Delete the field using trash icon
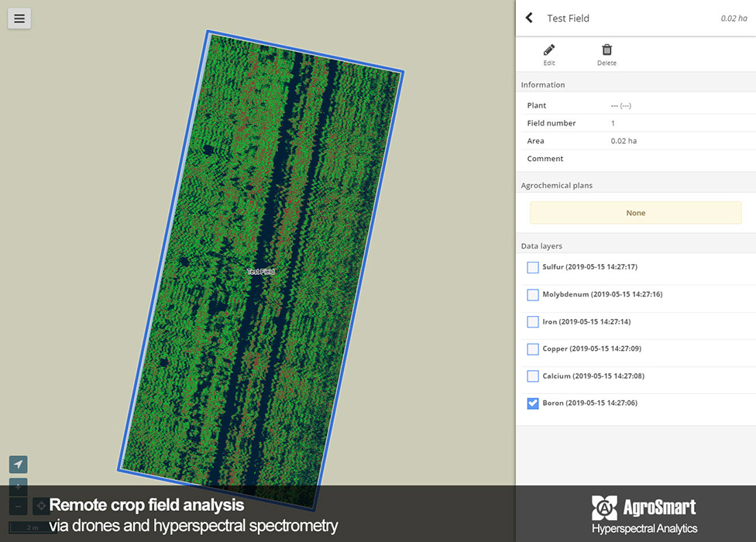The width and height of the screenshot is (756, 542). [x=607, y=54]
